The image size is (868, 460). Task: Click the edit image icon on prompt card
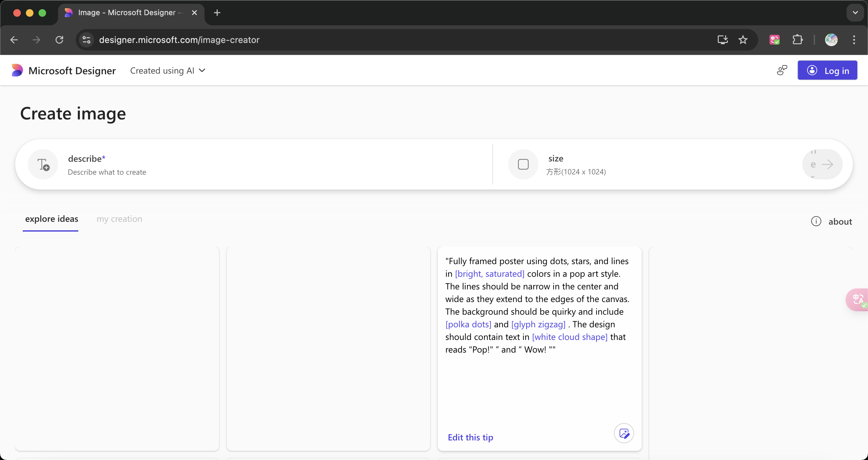[624, 433]
